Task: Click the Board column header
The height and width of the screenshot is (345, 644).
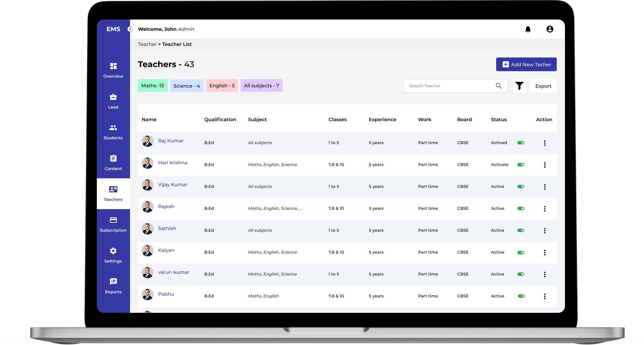Action: 464,119
